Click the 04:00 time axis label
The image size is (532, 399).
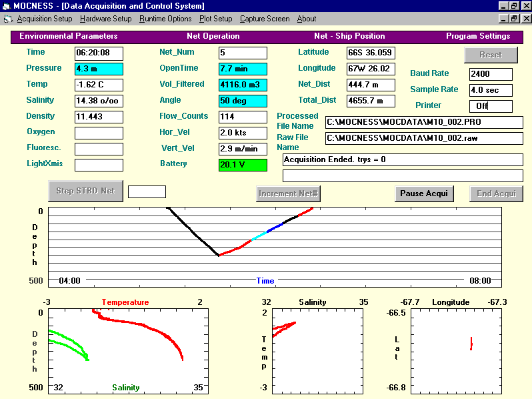(x=69, y=281)
